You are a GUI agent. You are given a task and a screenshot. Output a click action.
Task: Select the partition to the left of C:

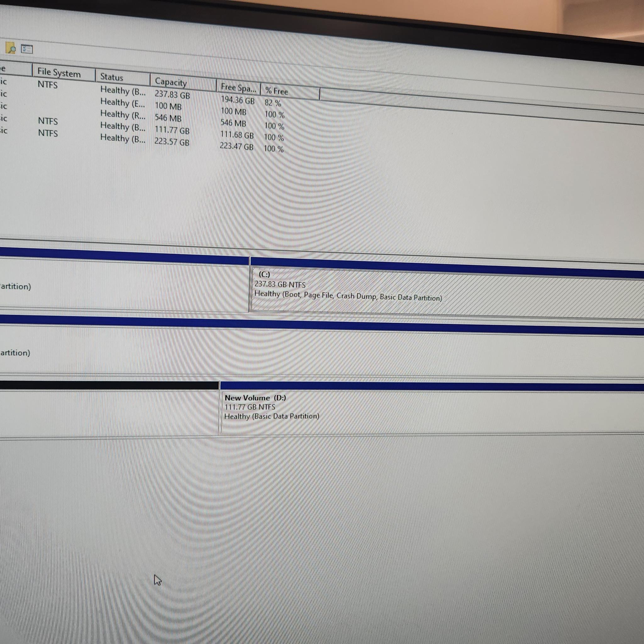click(x=124, y=284)
